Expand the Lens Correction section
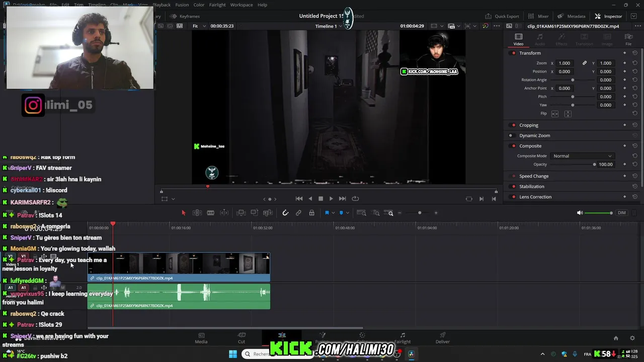The image size is (644, 362). click(x=535, y=197)
